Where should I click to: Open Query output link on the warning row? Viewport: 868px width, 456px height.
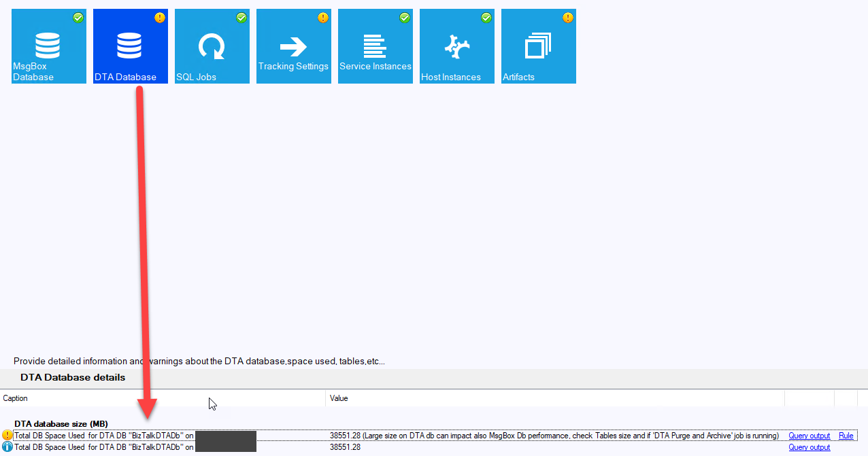coord(809,436)
